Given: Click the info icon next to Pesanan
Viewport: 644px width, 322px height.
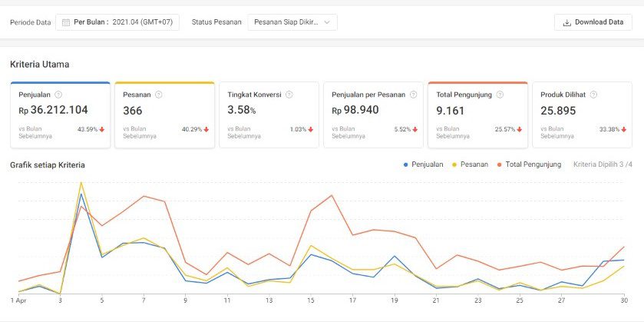Looking at the screenshot, I should 159,95.
